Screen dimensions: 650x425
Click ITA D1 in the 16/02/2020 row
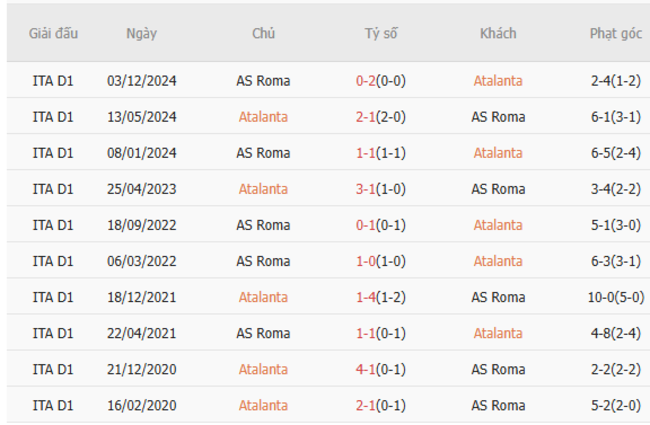coord(53,405)
